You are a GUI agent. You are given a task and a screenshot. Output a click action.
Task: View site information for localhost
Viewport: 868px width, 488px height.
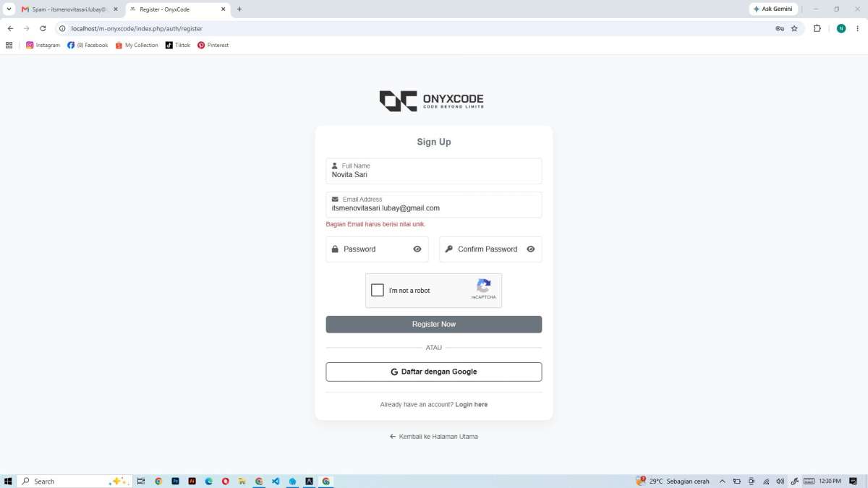pos(61,29)
